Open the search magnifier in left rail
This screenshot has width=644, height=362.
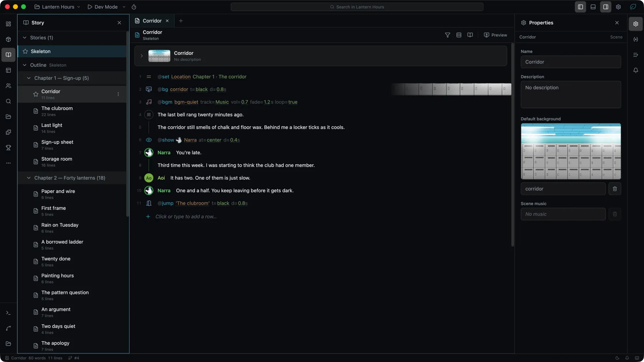8,101
